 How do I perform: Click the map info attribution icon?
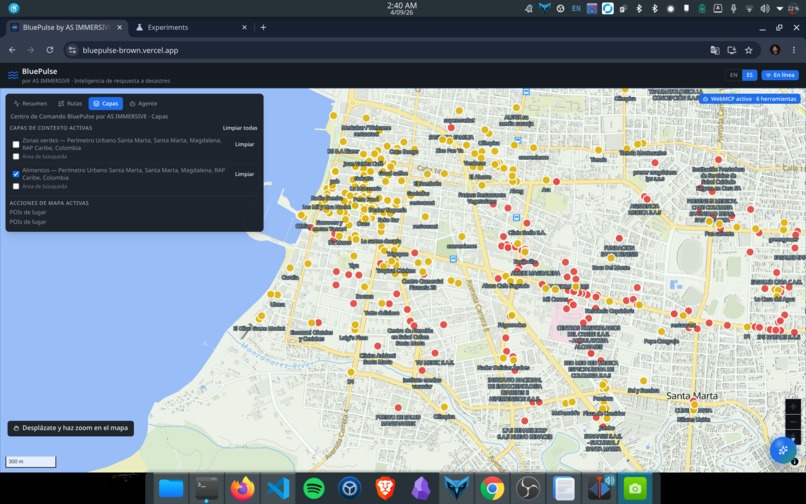coord(794,462)
